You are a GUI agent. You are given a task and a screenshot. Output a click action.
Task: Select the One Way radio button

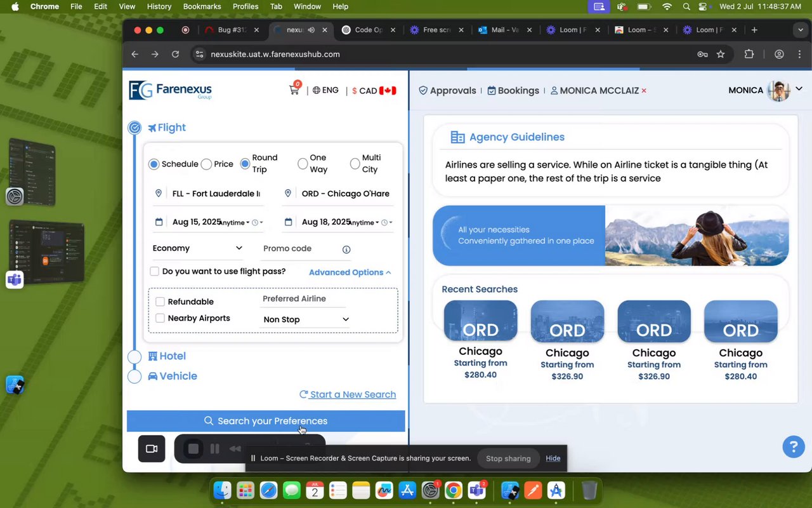coord(303,164)
